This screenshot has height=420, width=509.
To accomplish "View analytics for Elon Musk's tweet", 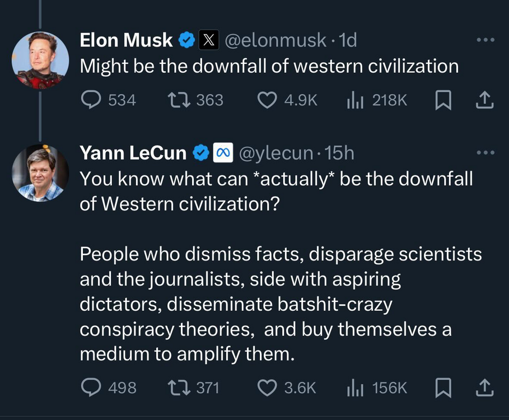I will pos(355,100).
